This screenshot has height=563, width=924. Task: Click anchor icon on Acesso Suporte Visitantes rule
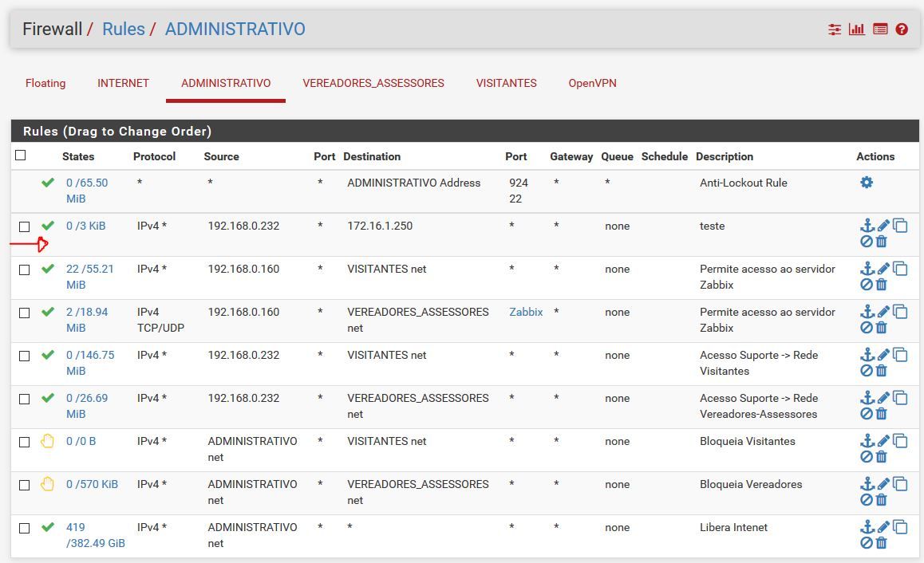pyautogui.click(x=867, y=355)
